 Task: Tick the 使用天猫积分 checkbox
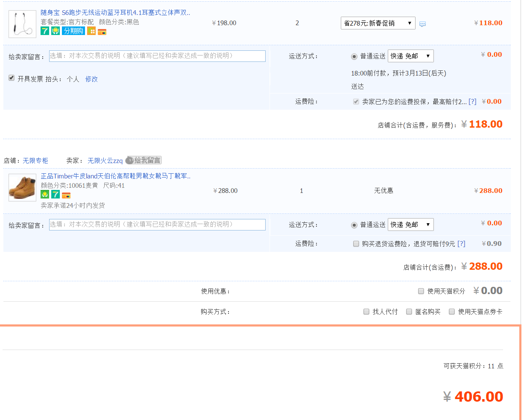coord(421,291)
